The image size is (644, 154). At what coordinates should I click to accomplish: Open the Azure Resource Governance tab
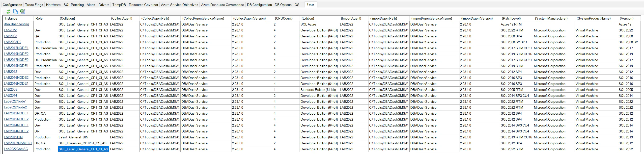223,5
